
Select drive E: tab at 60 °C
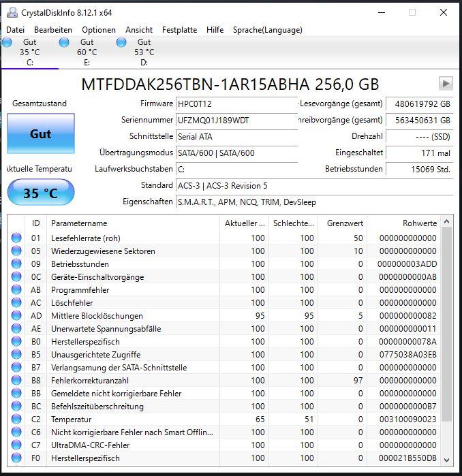tap(87, 52)
